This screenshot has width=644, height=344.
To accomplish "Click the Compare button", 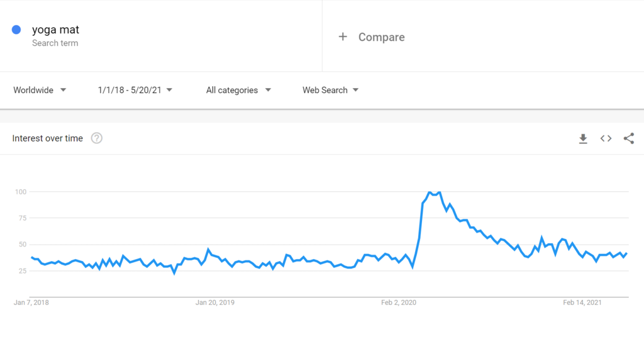I will [x=381, y=37].
